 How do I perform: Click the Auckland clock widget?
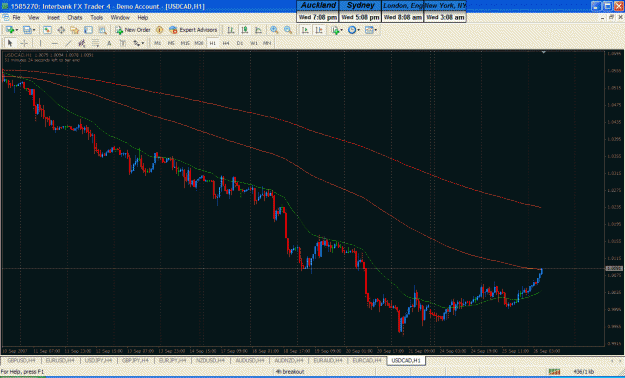click(x=318, y=11)
